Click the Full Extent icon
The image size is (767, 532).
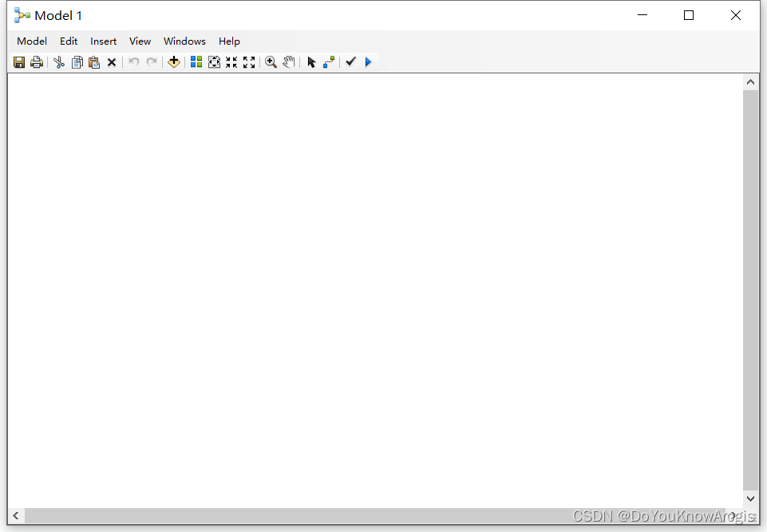click(214, 62)
